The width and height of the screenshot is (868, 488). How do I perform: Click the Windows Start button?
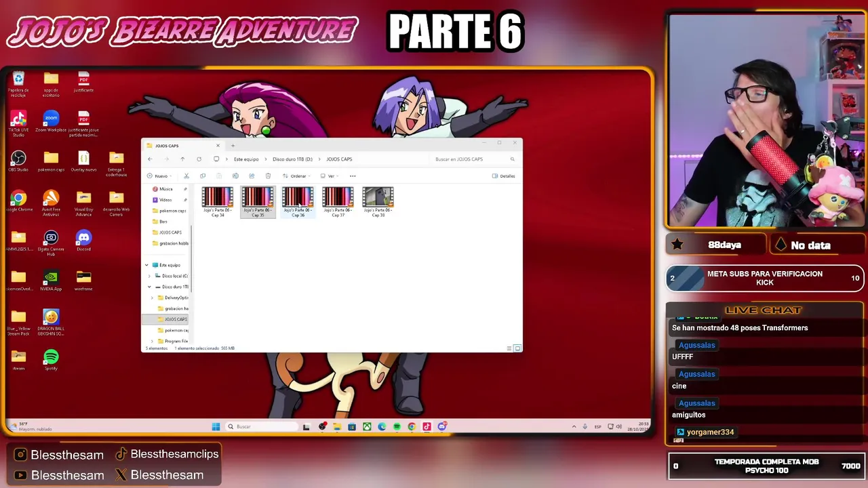[216, 426]
